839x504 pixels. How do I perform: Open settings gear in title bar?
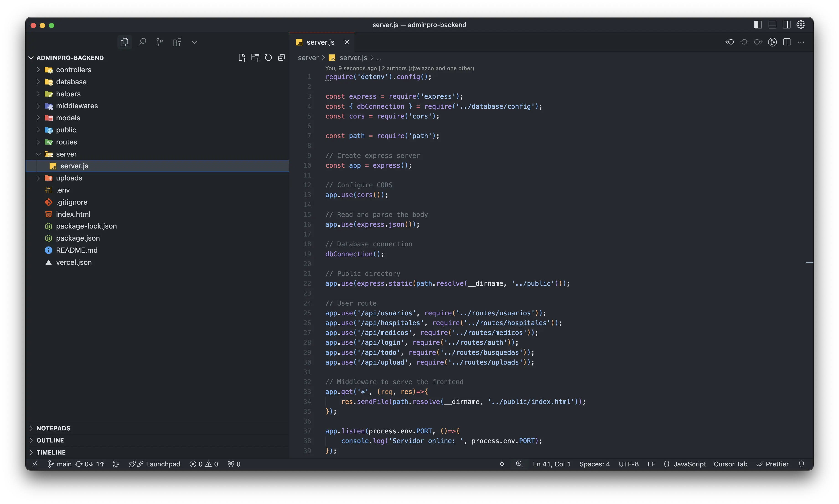coord(801,25)
